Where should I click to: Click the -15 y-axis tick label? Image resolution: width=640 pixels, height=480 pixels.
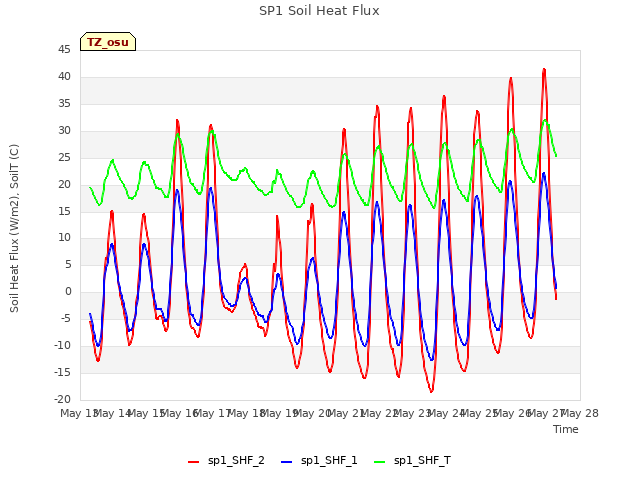pos(62,373)
